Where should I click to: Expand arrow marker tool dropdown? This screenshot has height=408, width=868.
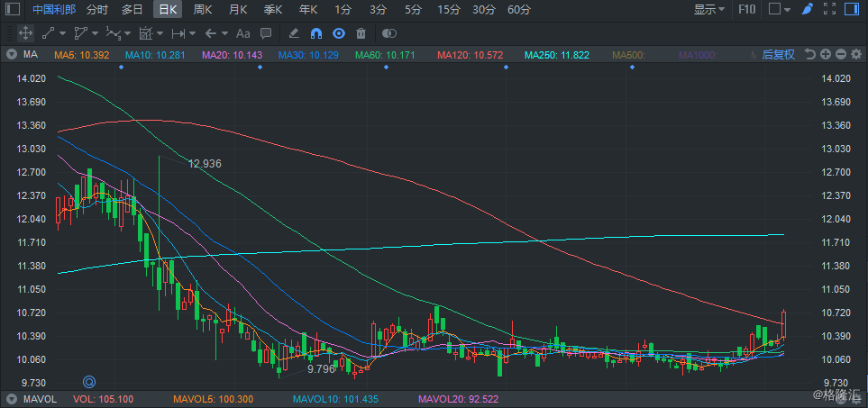224,33
